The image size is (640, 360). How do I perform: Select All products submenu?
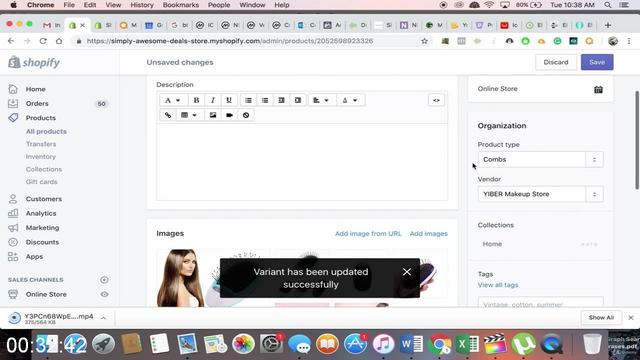click(46, 131)
